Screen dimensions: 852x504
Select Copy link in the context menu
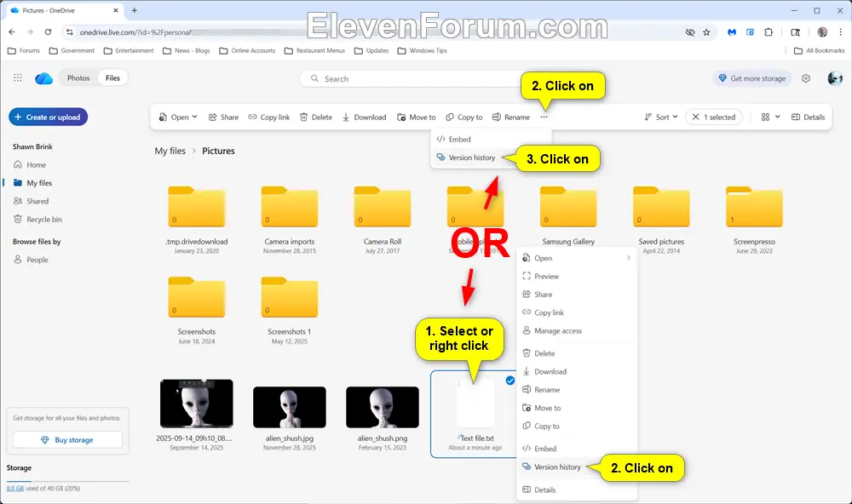(x=576, y=312)
